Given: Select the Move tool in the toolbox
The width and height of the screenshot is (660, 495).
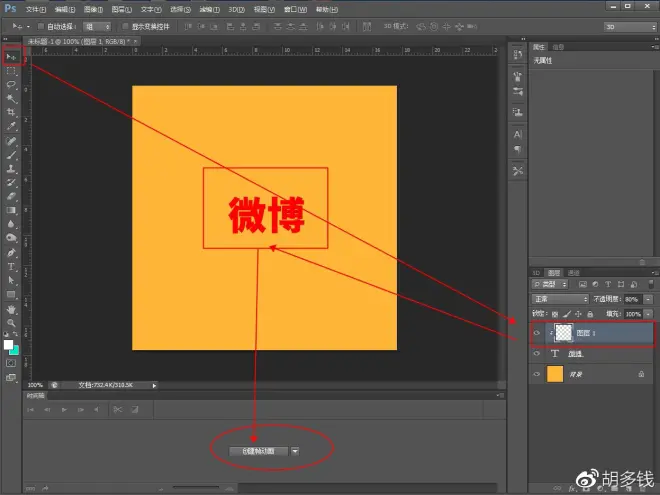Looking at the screenshot, I should (x=11, y=56).
